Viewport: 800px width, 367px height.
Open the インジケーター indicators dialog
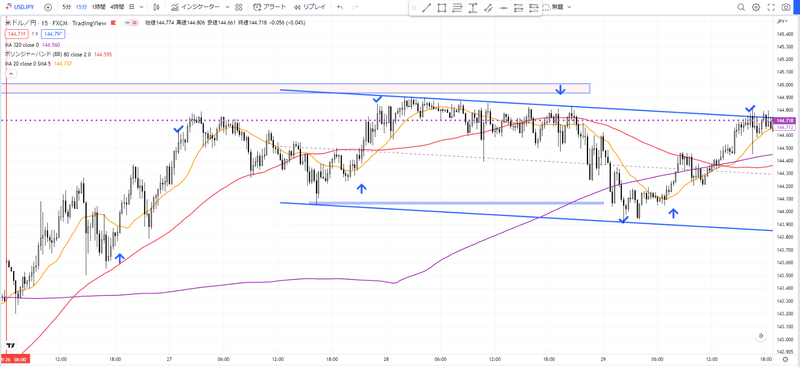pyautogui.click(x=195, y=7)
